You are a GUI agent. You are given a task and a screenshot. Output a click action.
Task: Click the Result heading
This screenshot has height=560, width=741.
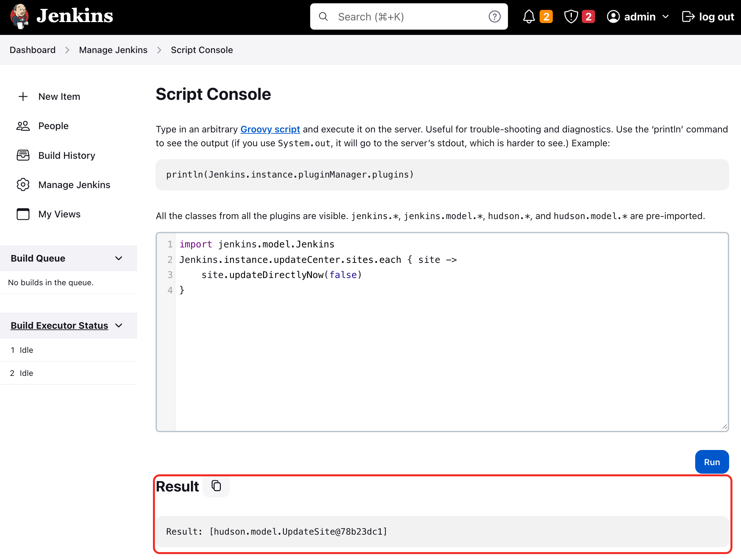[x=178, y=486]
